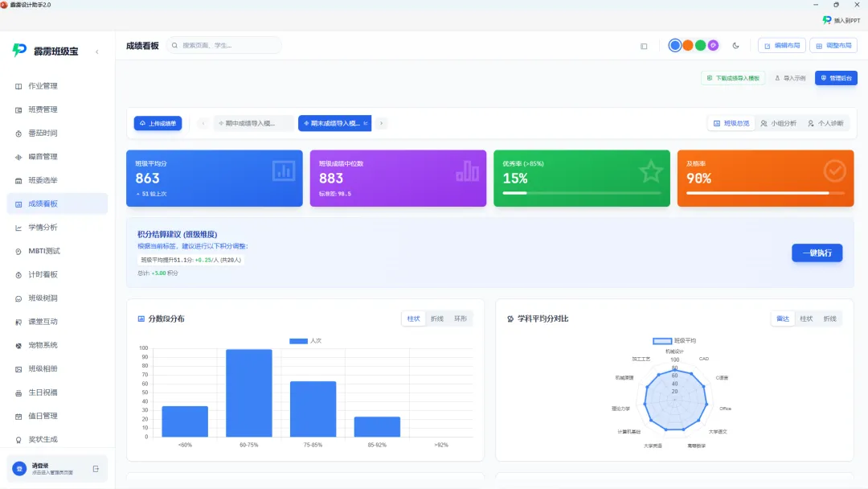The height and width of the screenshot is (489, 868).
Task: Collapse the sidebar with the left chevron
Action: coord(97,51)
